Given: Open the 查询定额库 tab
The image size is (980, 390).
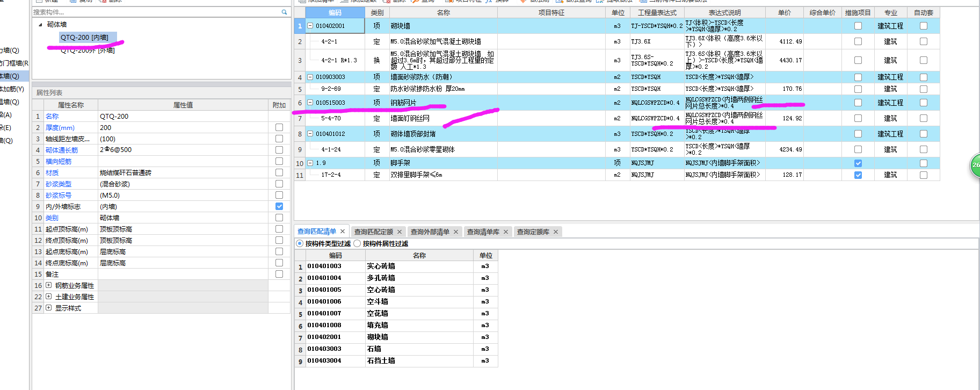Looking at the screenshot, I should tap(533, 232).
